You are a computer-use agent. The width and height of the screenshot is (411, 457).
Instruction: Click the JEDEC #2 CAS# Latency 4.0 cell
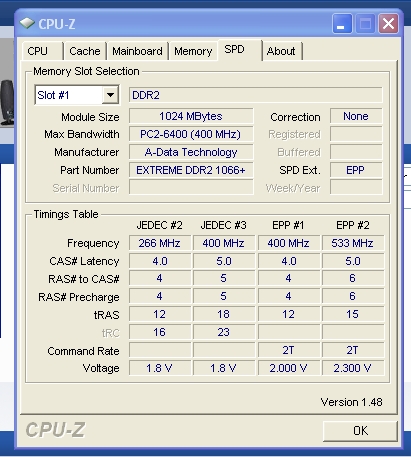(x=160, y=261)
